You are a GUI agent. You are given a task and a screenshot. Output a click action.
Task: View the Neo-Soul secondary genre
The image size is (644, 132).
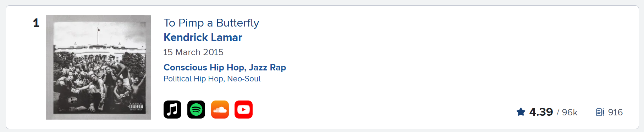click(244, 79)
